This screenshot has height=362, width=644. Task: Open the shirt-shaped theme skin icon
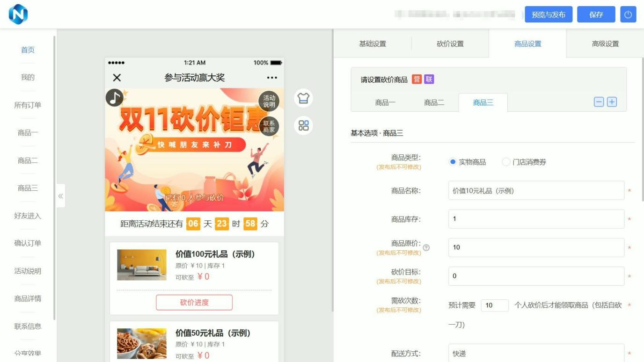(x=303, y=98)
